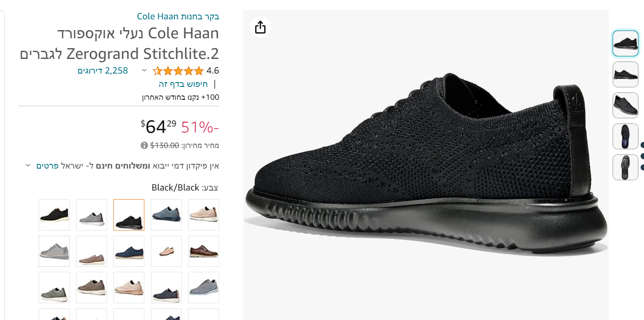This screenshot has width=644, height=320.
Task: Choose the olive green shoe color swatch
Action: (x=54, y=287)
